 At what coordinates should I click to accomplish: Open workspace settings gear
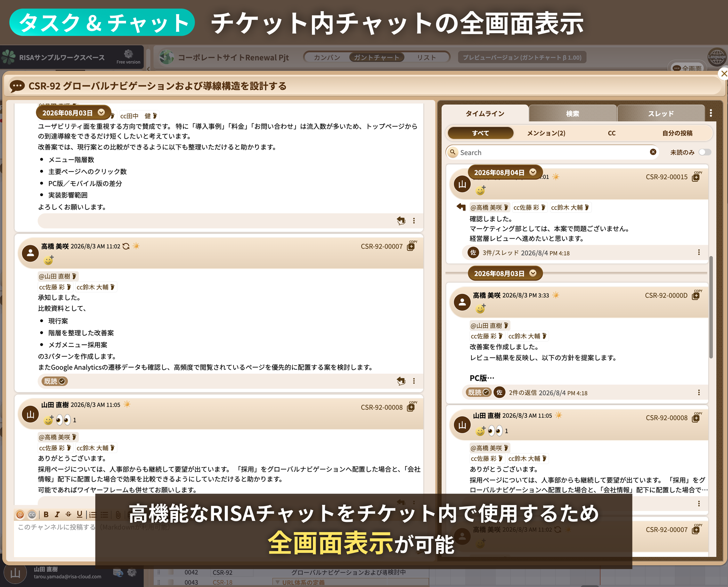pos(128,54)
